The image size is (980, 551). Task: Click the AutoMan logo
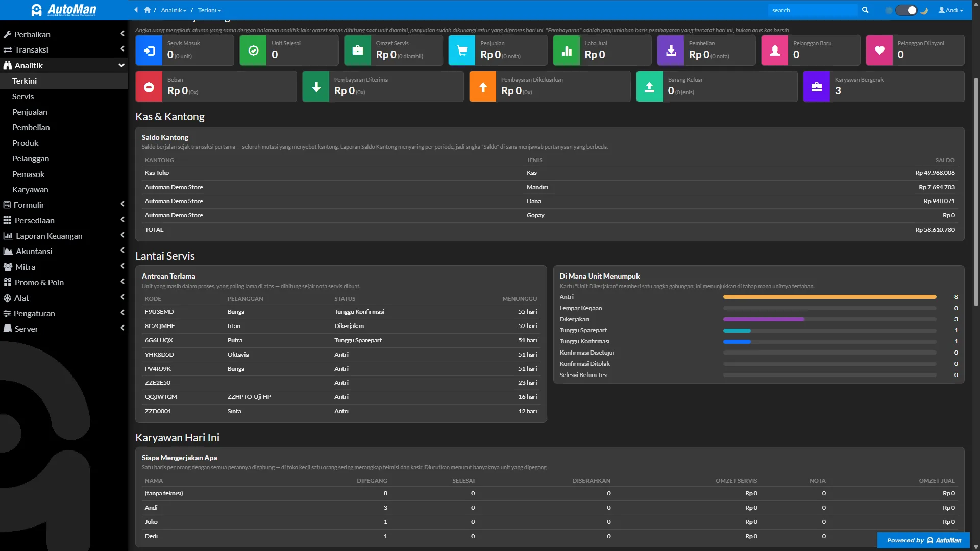point(64,10)
